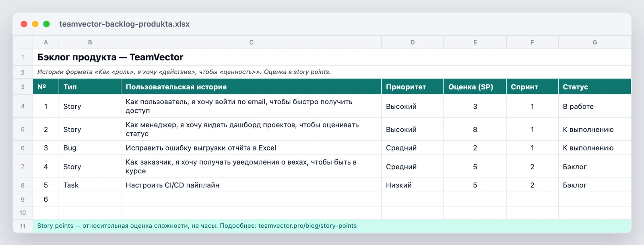Click 'Story' type cell in item 1 row
The height and width of the screenshot is (245, 644).
(90, 106)
